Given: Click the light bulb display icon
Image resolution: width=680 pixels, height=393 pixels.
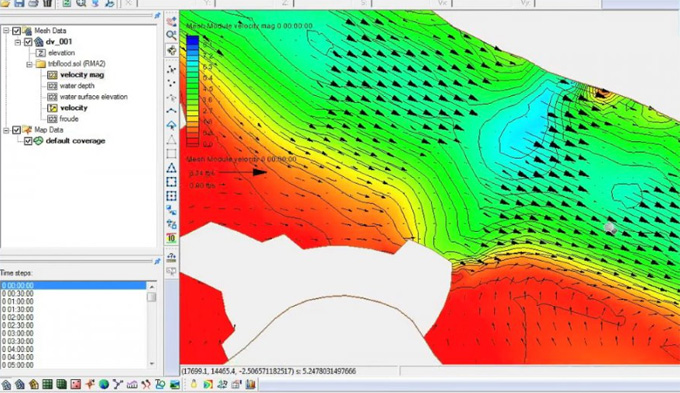Looking at the screenshot, I should [194, 384].
